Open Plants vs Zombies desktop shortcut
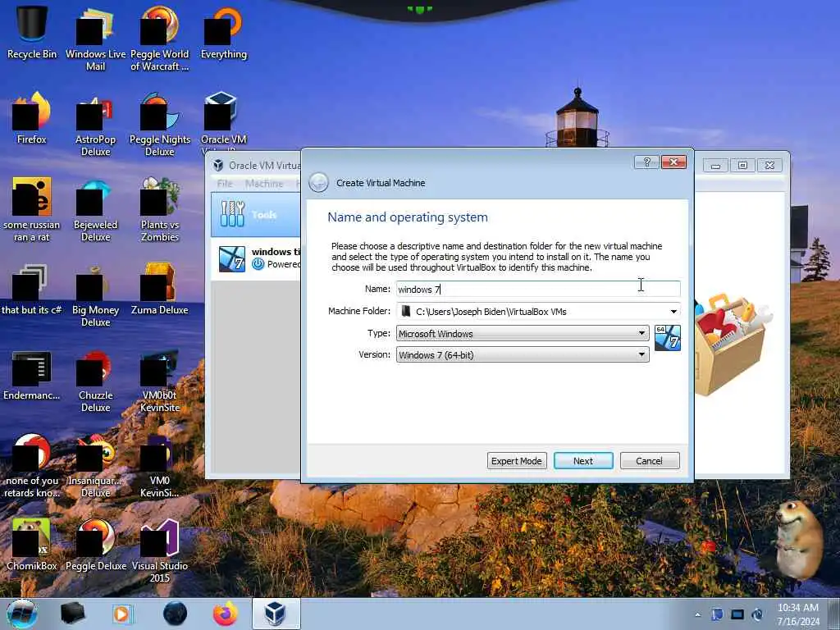The image size is (840, 630). point(160,210)
